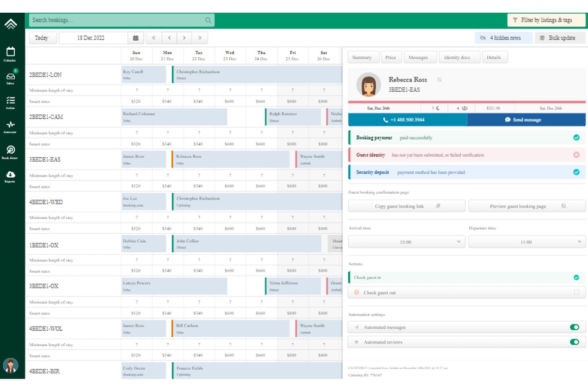Open the Inbox sidebar icon
Image resolution: width=588 pixels, height=392 pixels.
point(10,77)
